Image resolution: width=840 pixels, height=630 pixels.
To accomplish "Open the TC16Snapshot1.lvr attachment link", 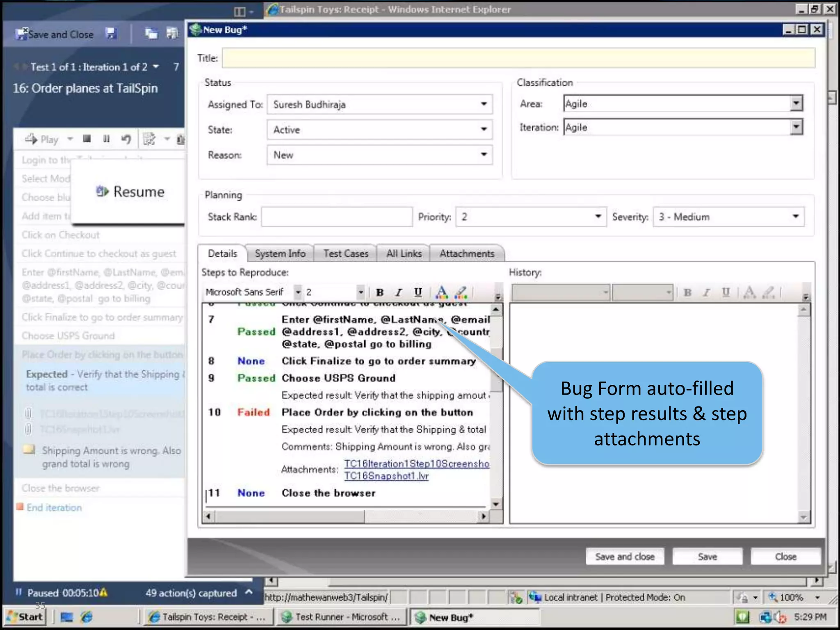I will pyautogui.click(x=386, y=476).
